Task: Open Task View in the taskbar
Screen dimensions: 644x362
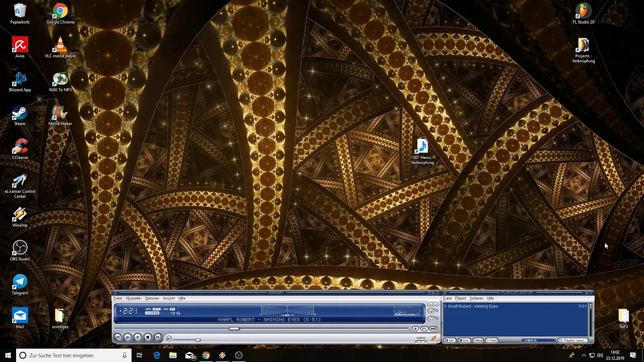Action: click(x=139, y=355)
